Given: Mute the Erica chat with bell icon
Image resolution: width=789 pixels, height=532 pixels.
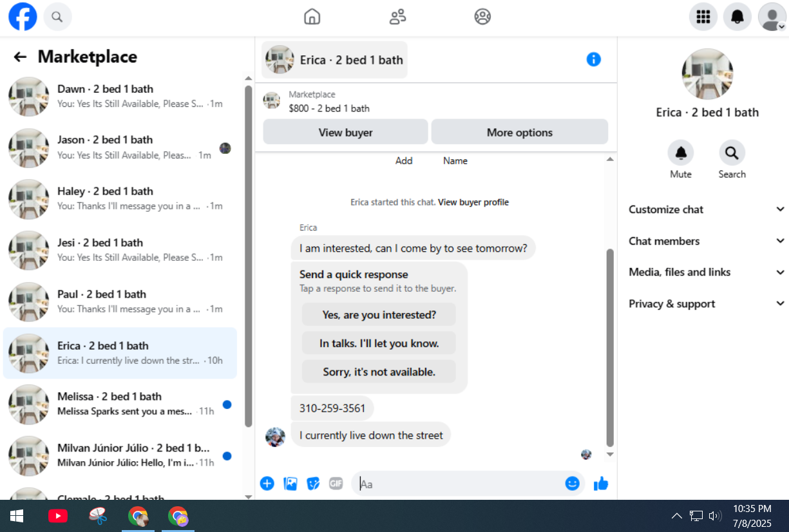Looking at the screenshot, I should point(681,153).
